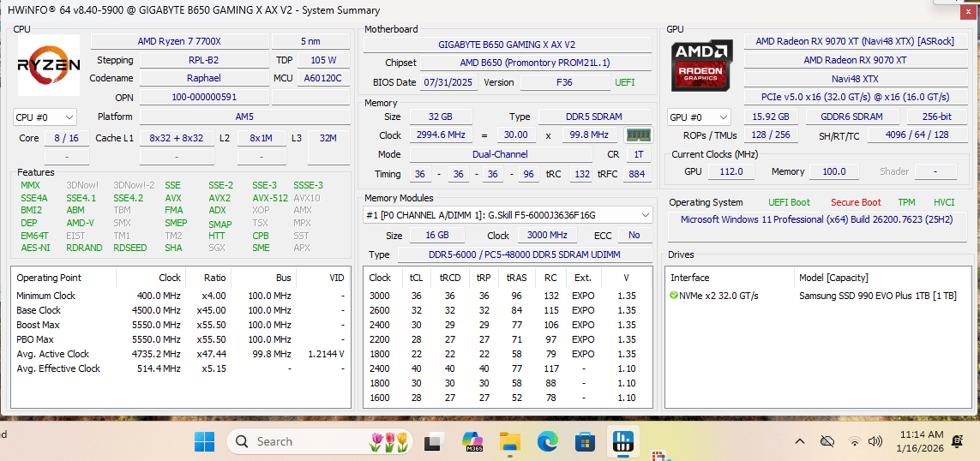This screenshot has height=461, width=980.
Task: Show hidden tray icons chevron
Action: coord(799,441)
